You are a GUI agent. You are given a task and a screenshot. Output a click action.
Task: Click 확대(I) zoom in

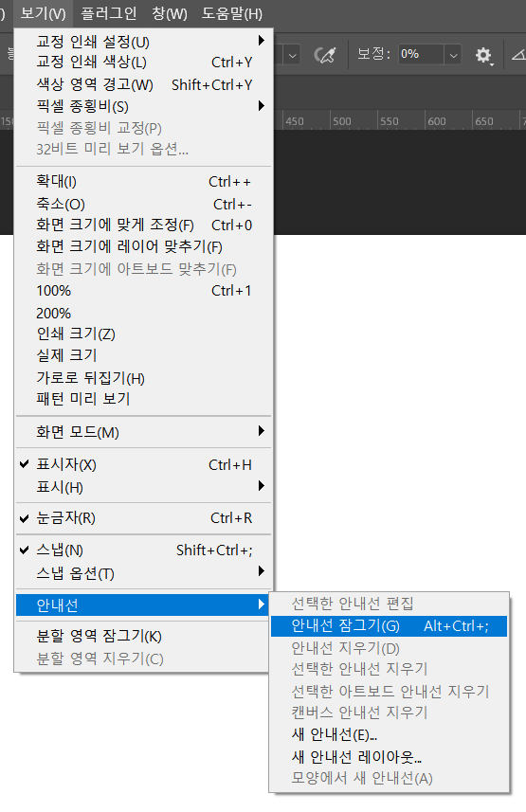(144, 182)
